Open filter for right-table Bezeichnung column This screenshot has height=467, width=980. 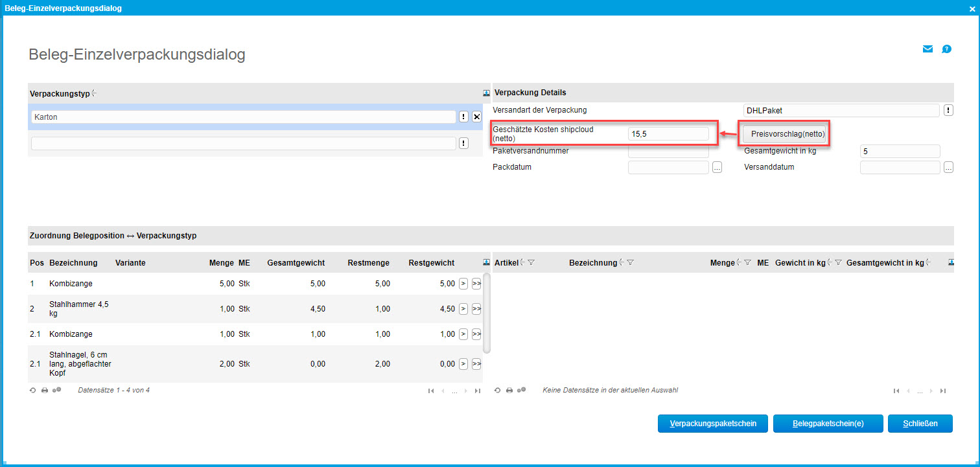630,262
